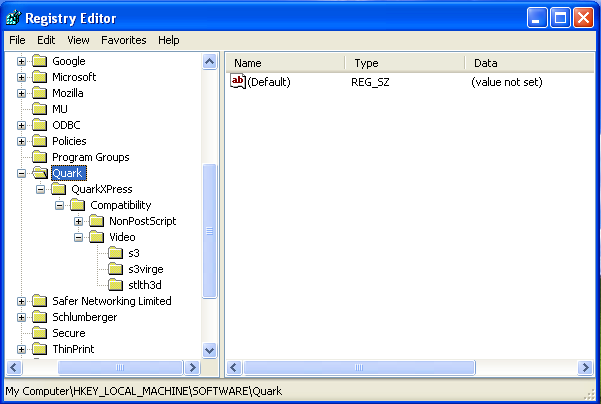Click the open Quark folder icon
The image size is (601, 404).
pyautogui.click(x=40, y=173)
